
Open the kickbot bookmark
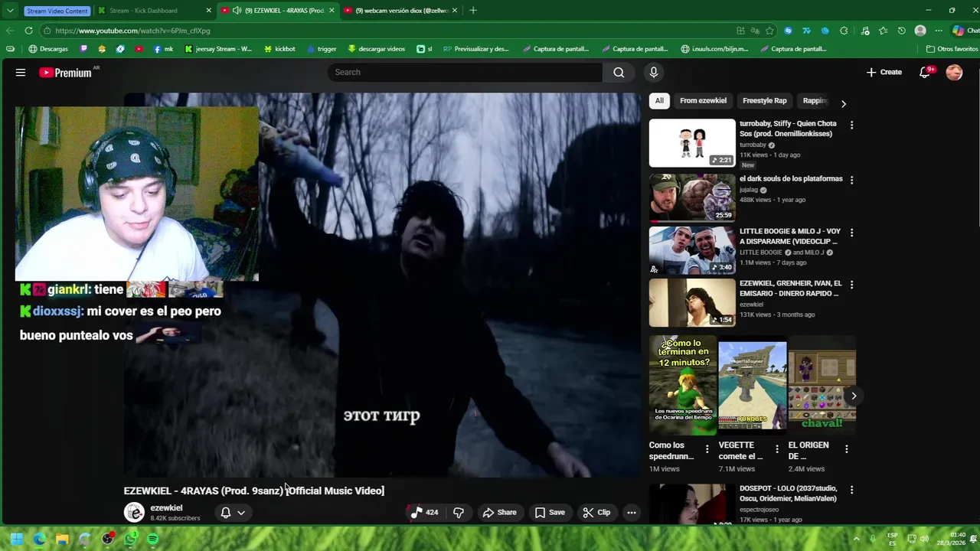(279, 49)
